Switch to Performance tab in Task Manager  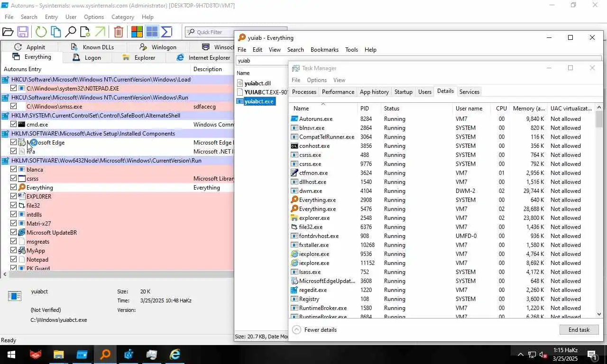pos(338,92)
